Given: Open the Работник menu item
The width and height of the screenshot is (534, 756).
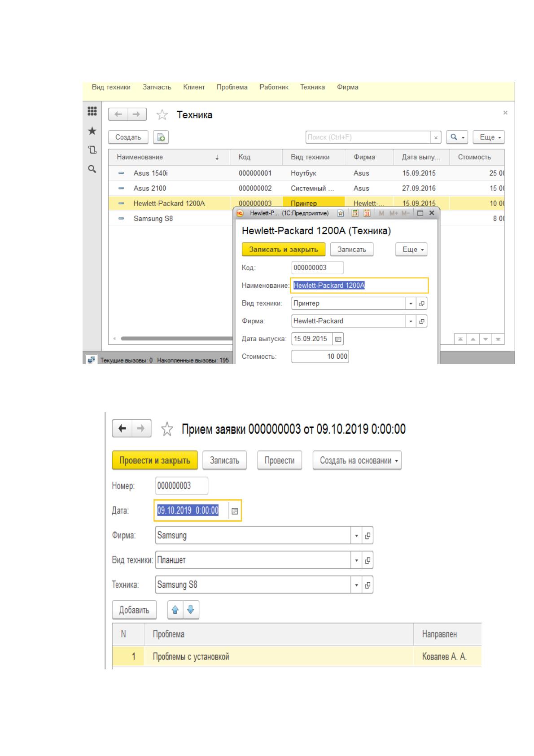Looking at the screenshot, I should [274, 87].
